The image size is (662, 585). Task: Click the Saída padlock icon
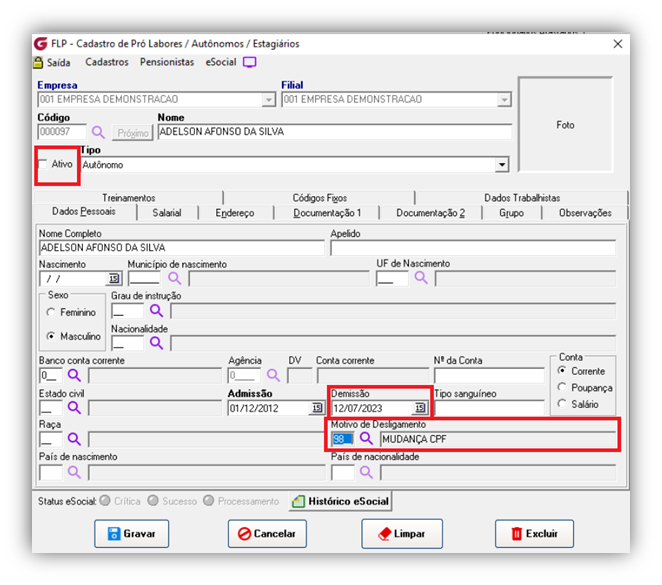point(38,62)
